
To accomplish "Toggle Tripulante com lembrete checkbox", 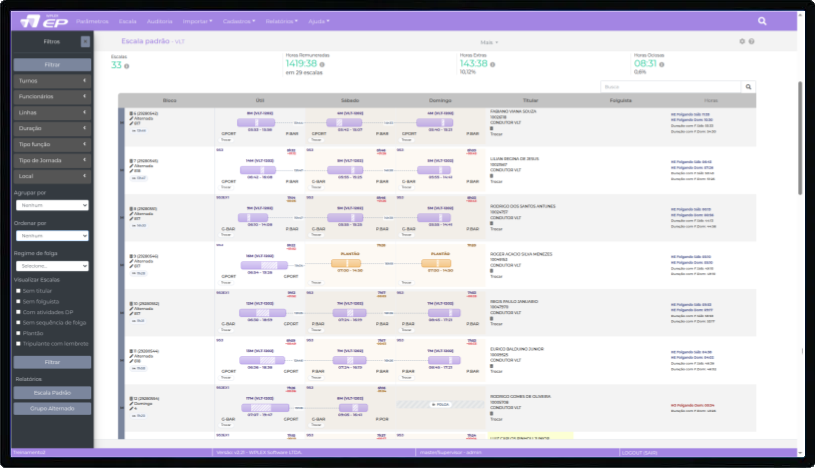I will pos(18,344).
